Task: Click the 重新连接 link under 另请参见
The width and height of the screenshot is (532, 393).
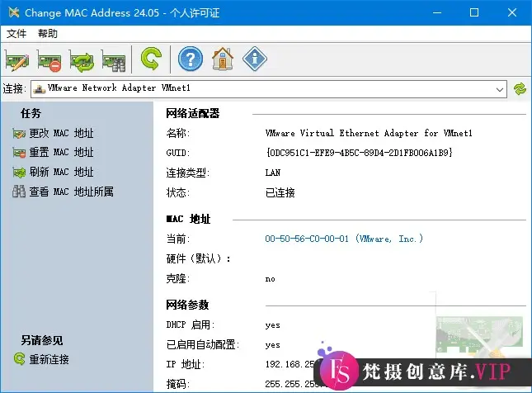Action: pos(49,359)
